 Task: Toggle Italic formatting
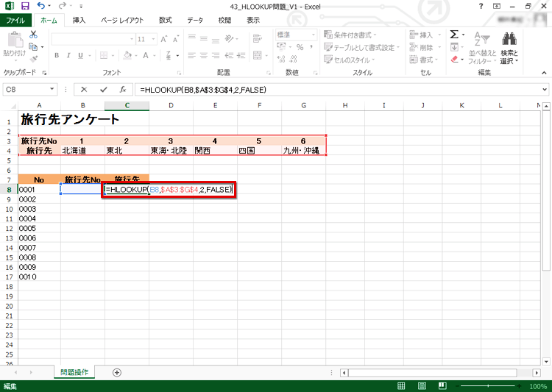point(68,55)
